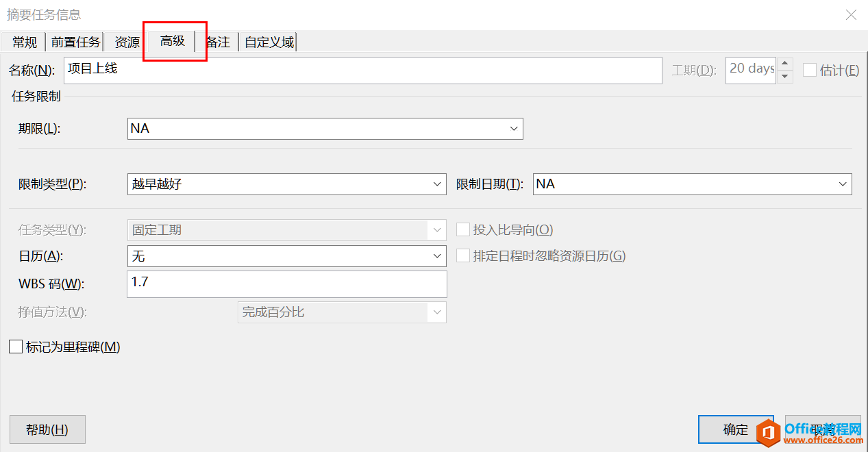Click the WBS 码 field with 1.7

pos(287,284)
